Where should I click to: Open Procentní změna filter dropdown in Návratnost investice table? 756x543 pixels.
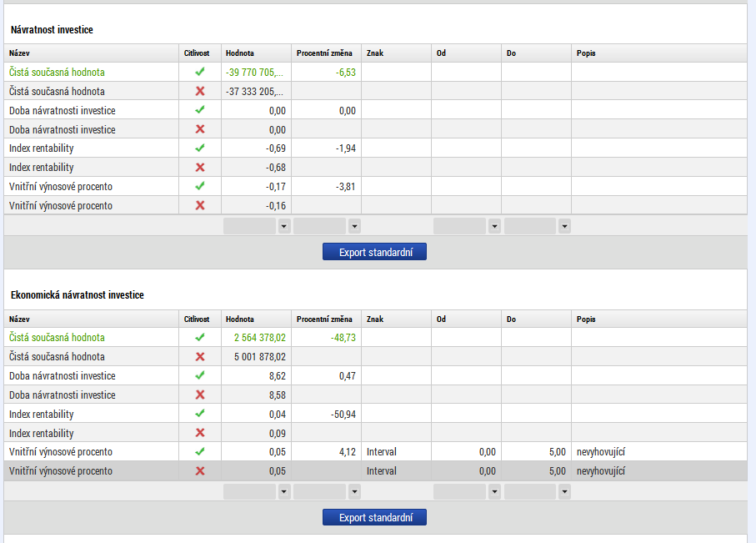click(354, 226)
